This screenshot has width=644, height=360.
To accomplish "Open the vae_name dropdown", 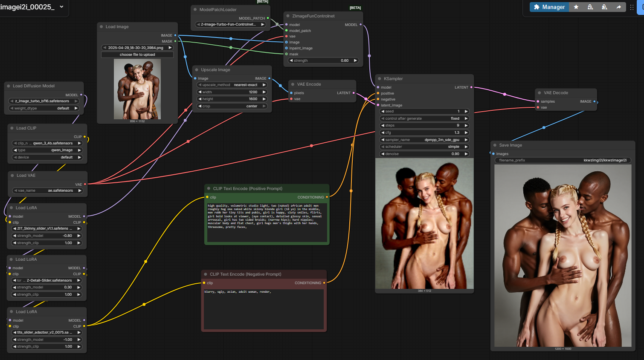I will tap(47, 190).
